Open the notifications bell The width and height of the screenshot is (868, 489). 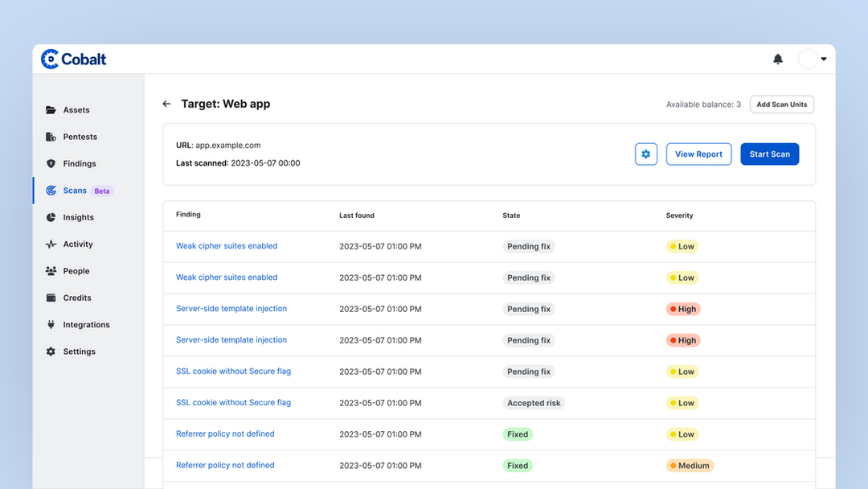tap(777, 59)
